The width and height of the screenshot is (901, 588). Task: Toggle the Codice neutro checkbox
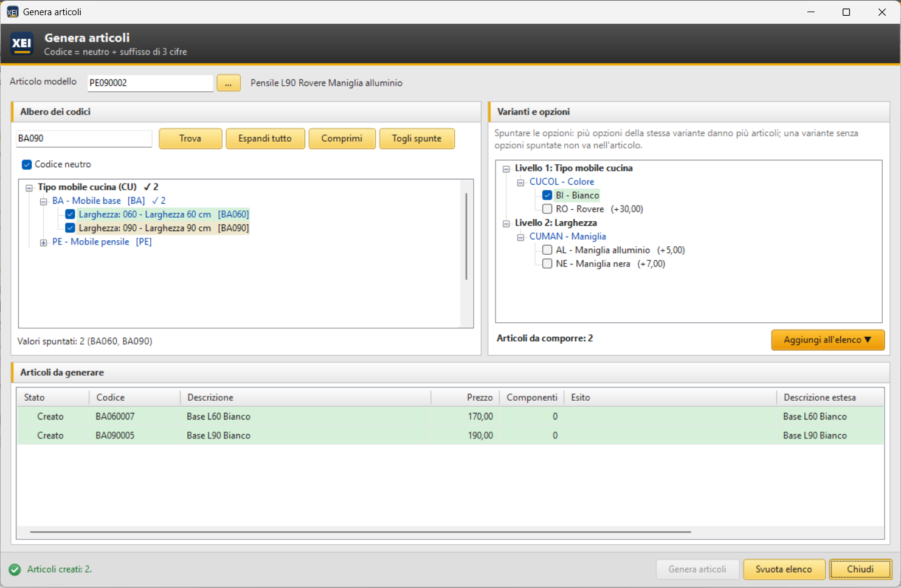tap(27, 164)
